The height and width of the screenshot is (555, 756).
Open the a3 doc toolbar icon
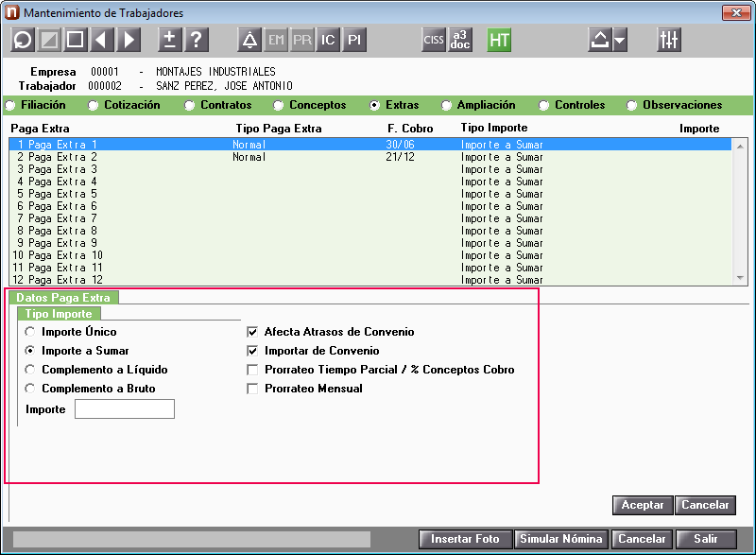click(460, 40)
